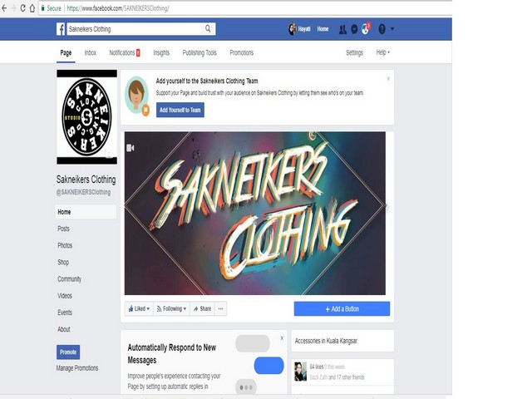
Task: Open the friend requests icon
Action: (x=342, y=30)
